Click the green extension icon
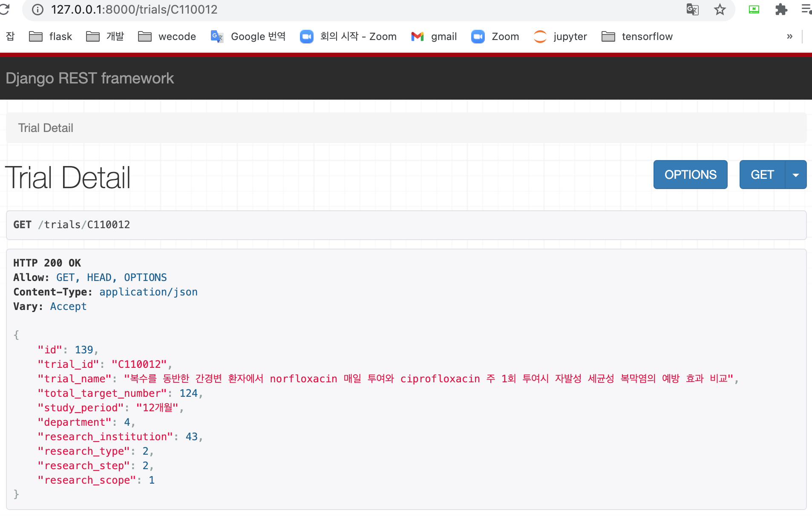This screenshot has height=516, width=812. (x=754, y=9)
